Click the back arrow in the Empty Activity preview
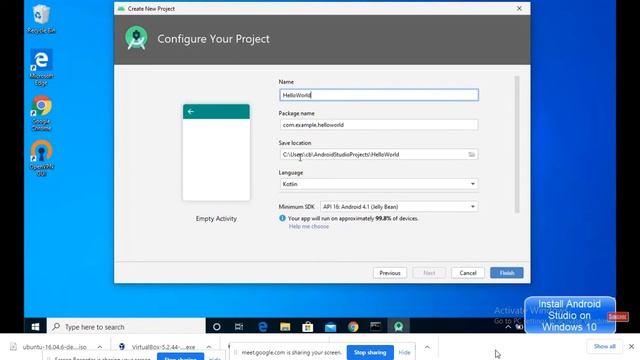 (191, 111)
